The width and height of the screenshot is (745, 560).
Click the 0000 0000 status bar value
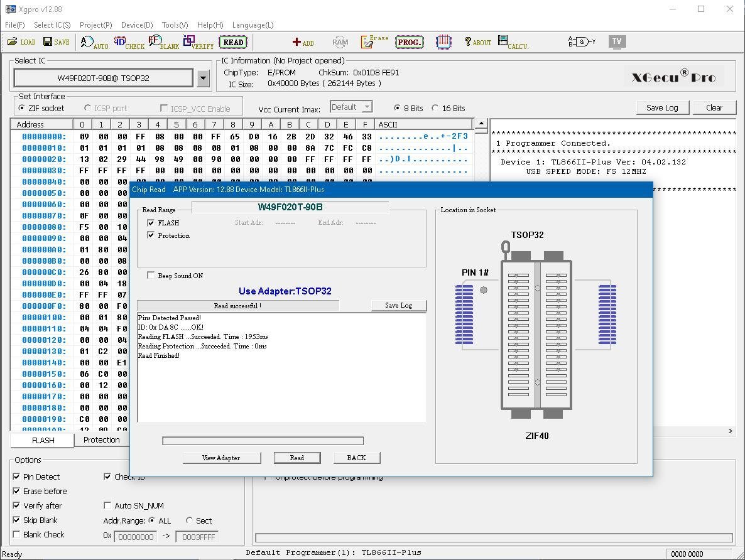687,554
